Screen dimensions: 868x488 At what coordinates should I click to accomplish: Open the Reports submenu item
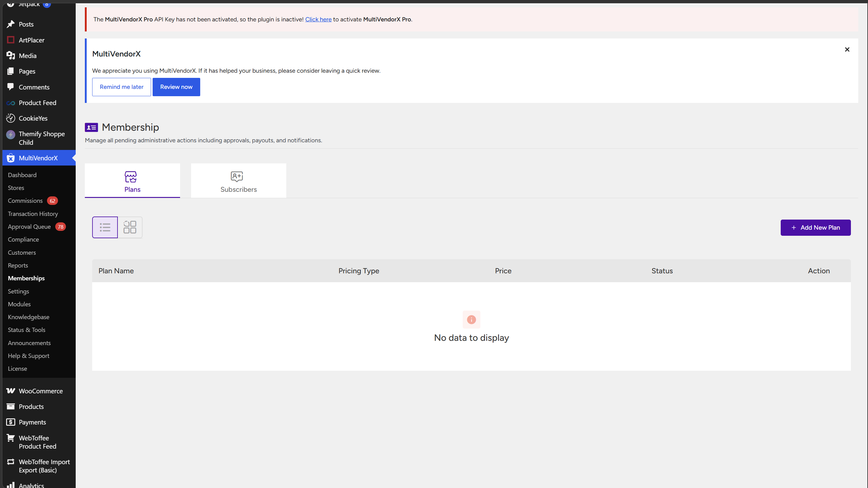[18, 265]
